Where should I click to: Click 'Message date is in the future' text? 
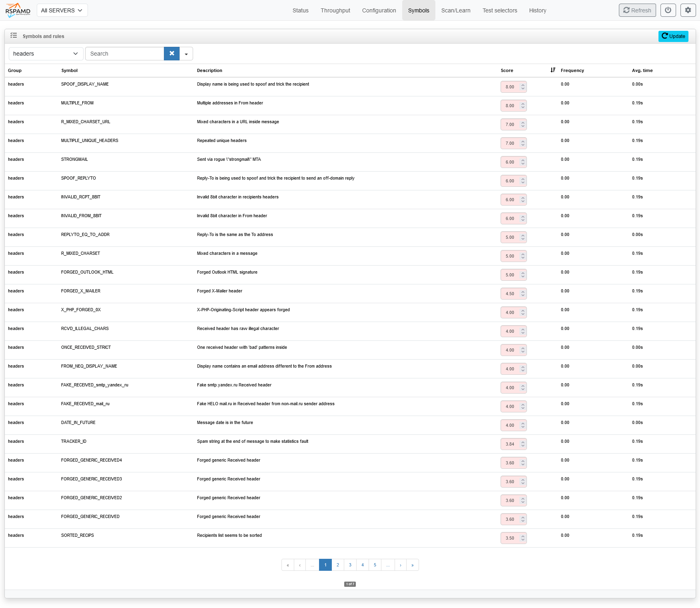point(225,423)
